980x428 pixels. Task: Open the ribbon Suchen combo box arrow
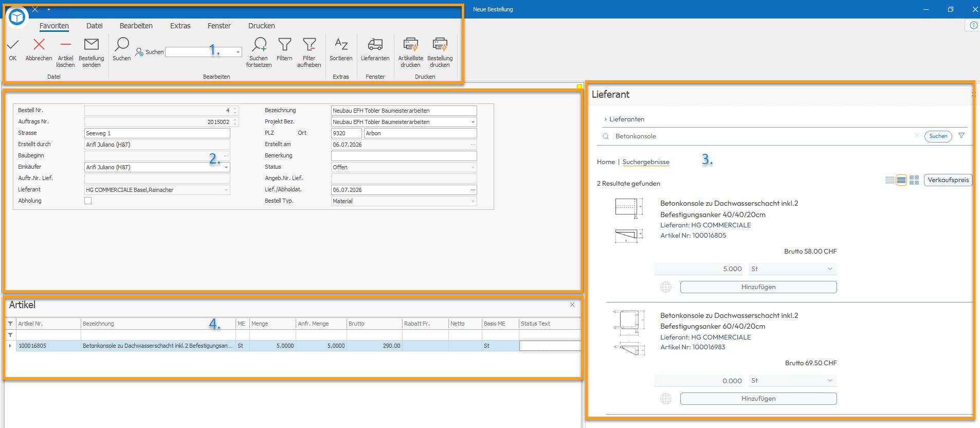238,52
